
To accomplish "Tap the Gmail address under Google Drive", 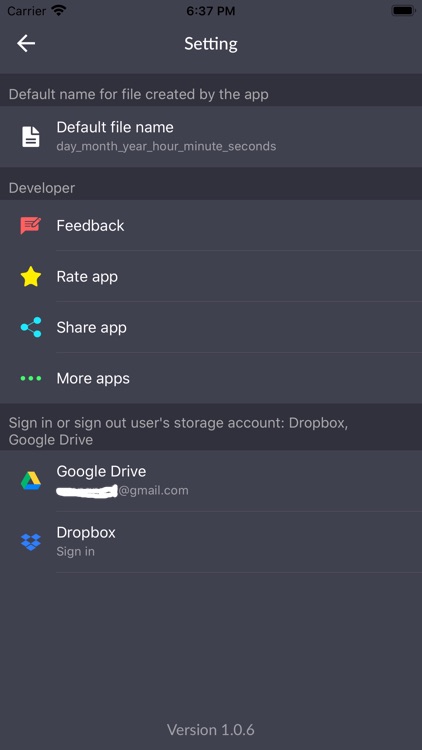I will pyautogui.click(x=122, y=491).
